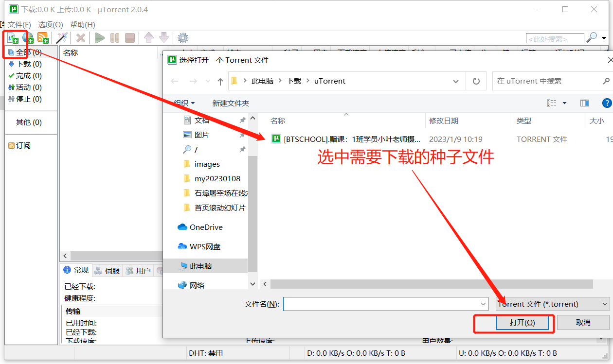Select the 其他 (0) label category
Viewport: 613px width, 364px height.
coord(31,122)
